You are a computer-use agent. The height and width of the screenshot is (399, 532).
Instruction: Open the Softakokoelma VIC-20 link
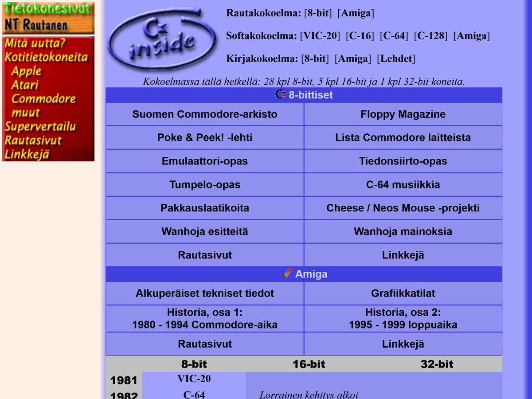(x=320, y=36)
